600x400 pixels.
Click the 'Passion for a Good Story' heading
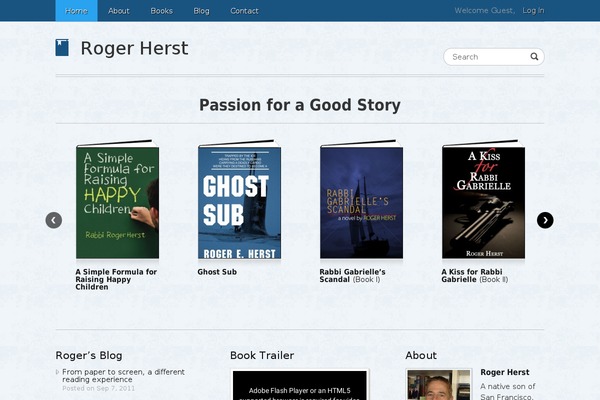pos(300,105)
